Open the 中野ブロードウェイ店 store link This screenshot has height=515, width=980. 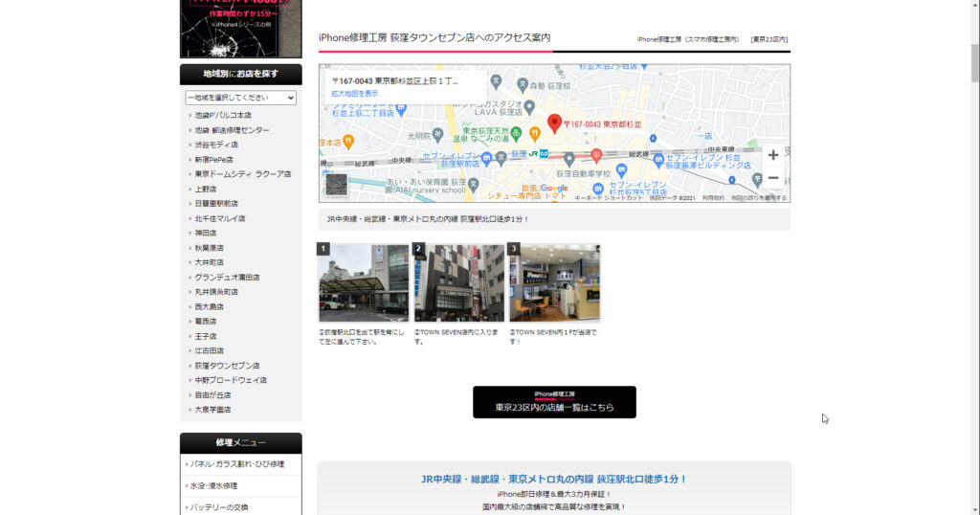point(231,380)
